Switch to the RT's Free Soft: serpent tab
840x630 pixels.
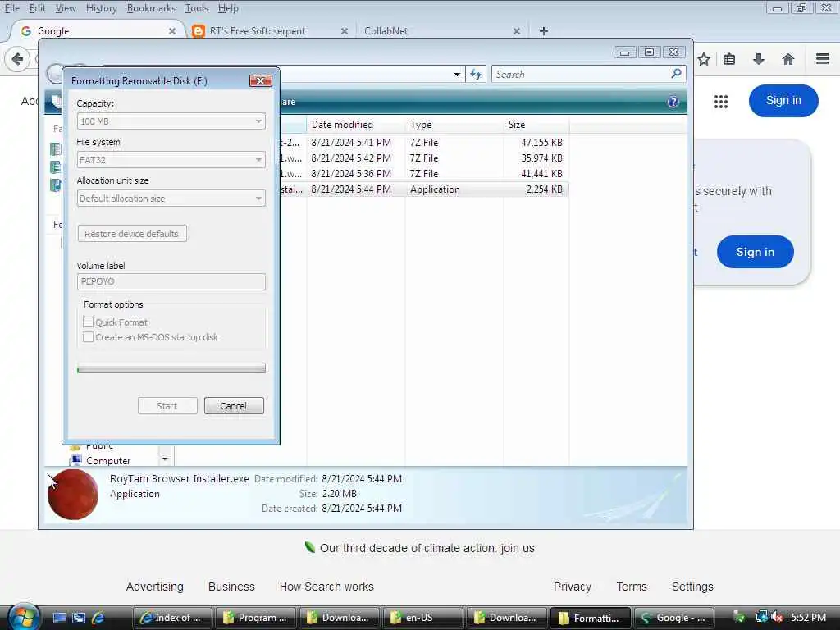click(x=269, y=31)
